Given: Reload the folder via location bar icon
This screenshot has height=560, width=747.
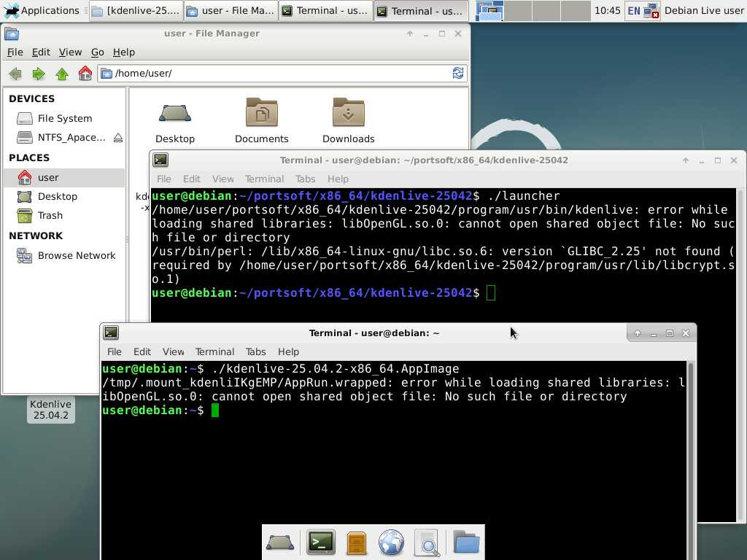Looking at the screenshot, I should (x=457, y=73).
